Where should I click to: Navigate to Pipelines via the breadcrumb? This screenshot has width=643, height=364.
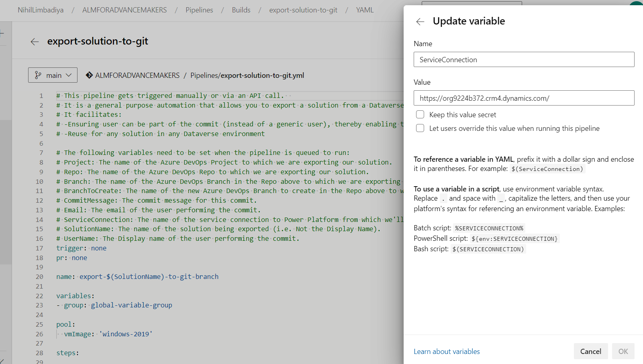[x=199, y=10]
